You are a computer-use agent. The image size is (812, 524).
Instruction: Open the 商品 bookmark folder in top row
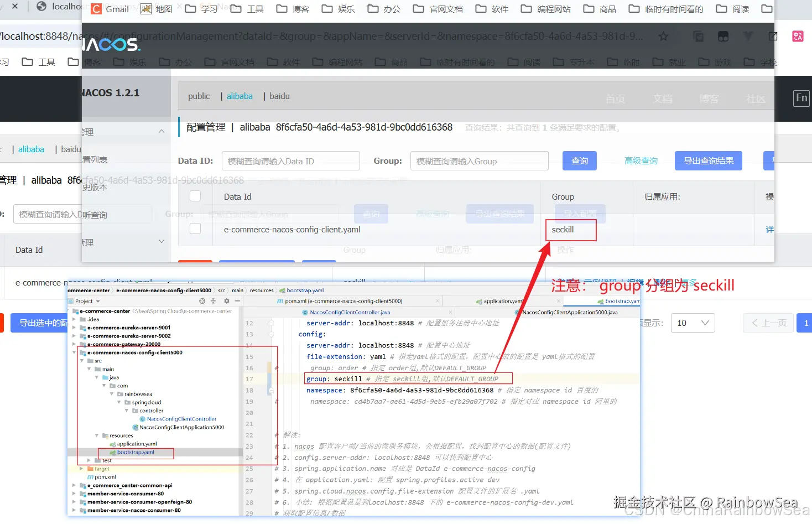click(x=600, y=9)
